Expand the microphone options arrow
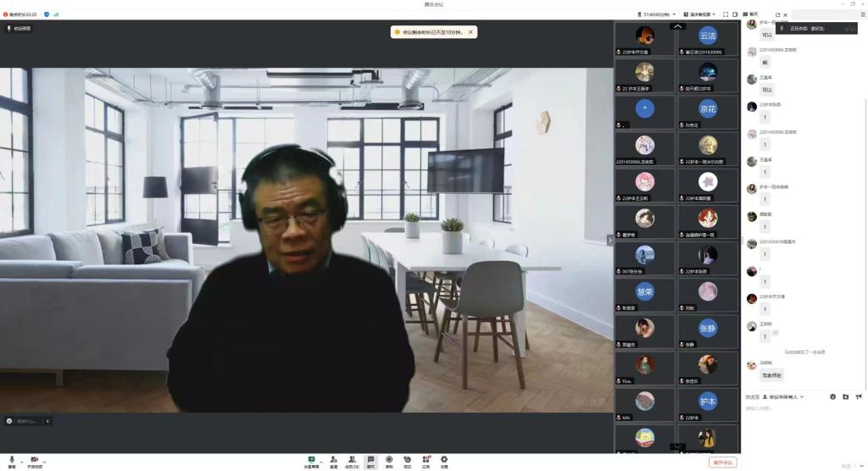Image resolution: width=868 pixels, height=471 pixels. click(x=22, y=460)
